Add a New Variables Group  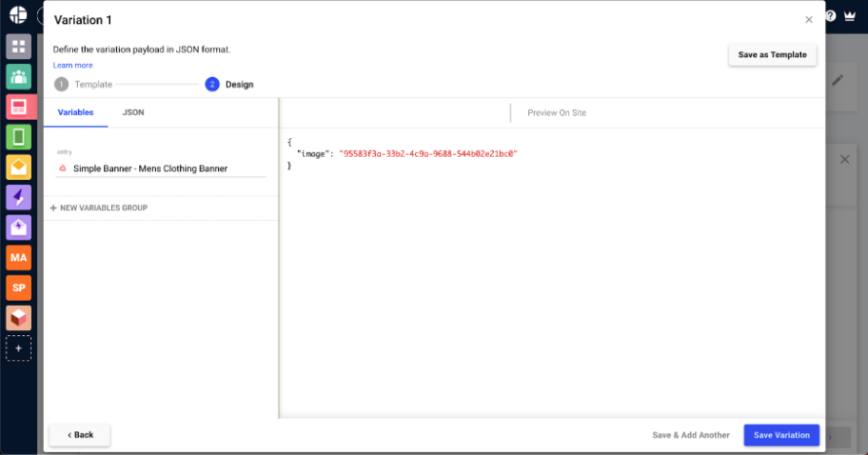[x=99, y=208]
